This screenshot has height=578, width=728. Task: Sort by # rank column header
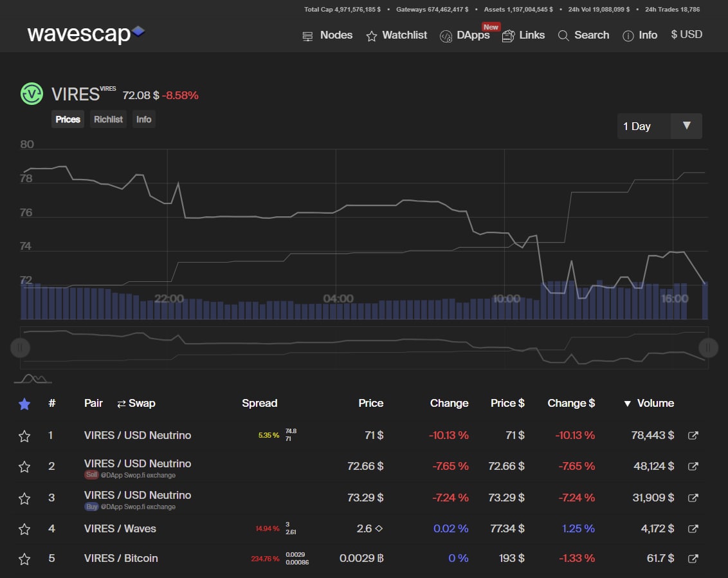(x=52, y=404)
